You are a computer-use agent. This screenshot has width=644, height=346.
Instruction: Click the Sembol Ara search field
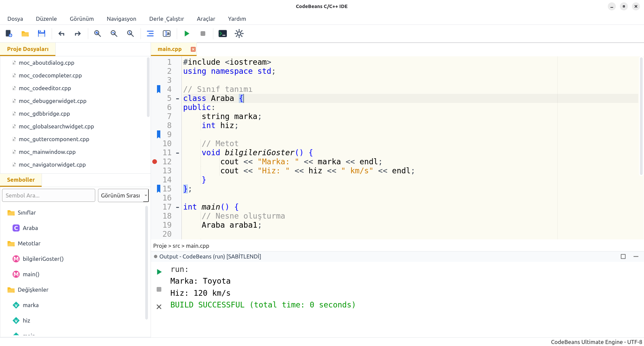pyautogui.click(x=49, y=195)
